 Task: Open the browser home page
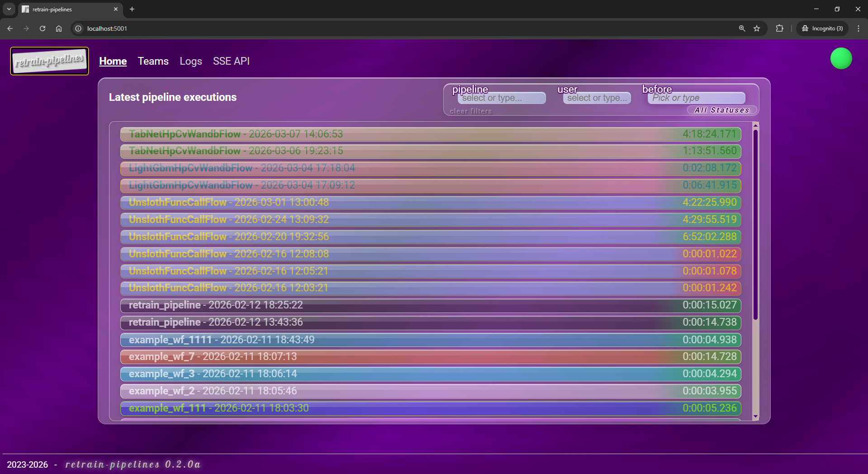pyautogui.click(x=59, y=28)
